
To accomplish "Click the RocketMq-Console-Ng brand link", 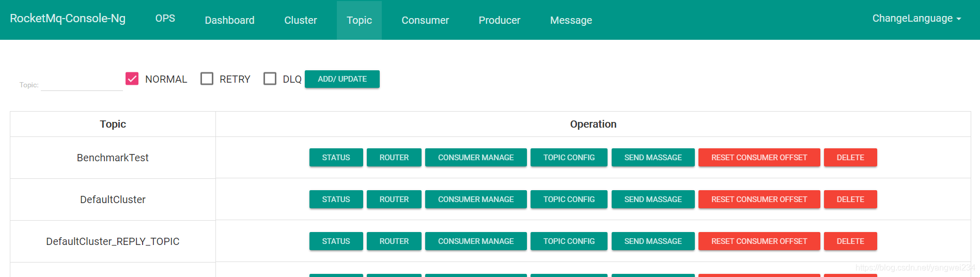I will (68, 19).
